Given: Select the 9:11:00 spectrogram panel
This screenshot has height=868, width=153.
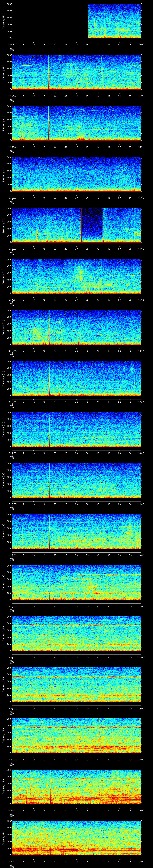Looking at the screenshot, I should coord(77,123).
